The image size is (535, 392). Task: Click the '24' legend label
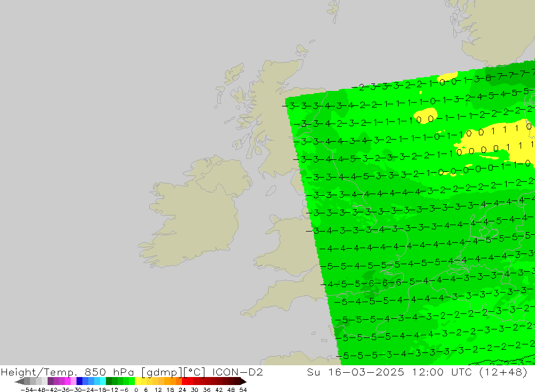tap(182, 390)
